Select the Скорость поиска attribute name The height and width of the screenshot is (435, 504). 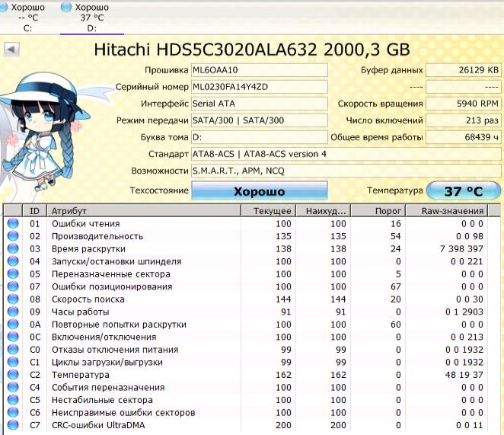coord(88,299)
